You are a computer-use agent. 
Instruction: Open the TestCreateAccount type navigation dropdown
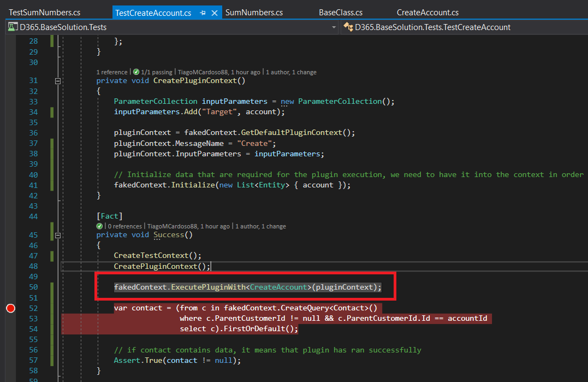coord(464,27)
